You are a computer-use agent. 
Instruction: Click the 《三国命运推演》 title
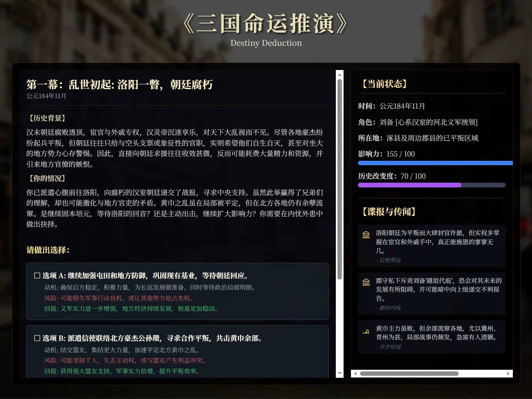(266, 24)
